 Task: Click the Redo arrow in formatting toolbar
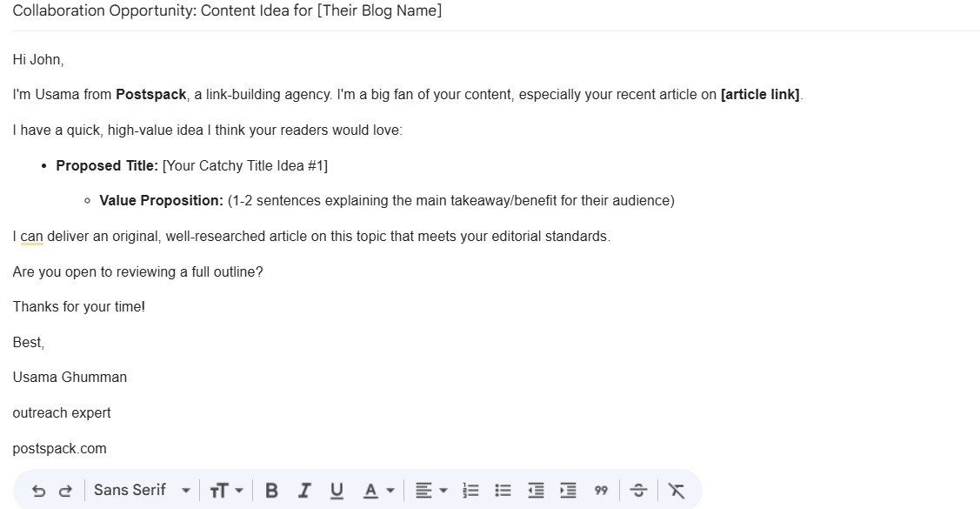coord(65,491)
